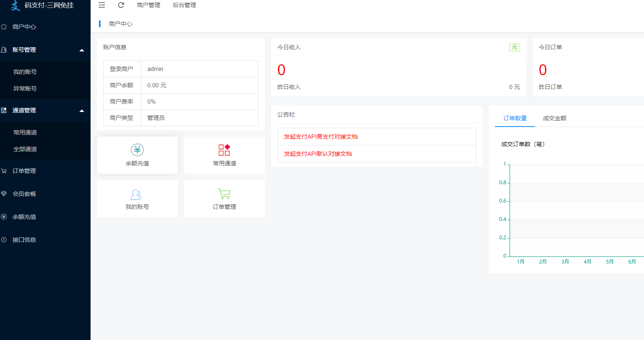Click the 成交订单数(笔) chart title
644x340 pixels.
[523, 144]
